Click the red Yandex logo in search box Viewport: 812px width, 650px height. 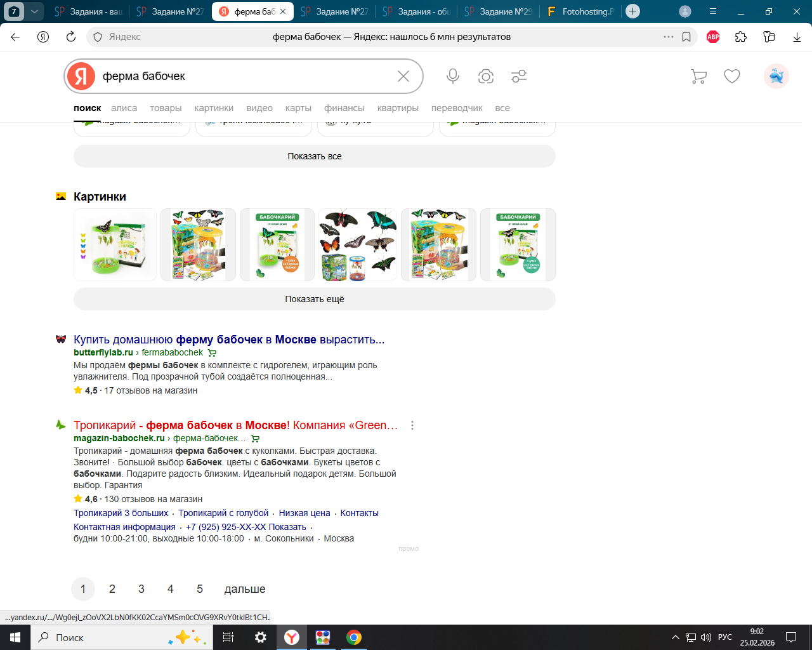pyautogui.click(x=81, y=76)
